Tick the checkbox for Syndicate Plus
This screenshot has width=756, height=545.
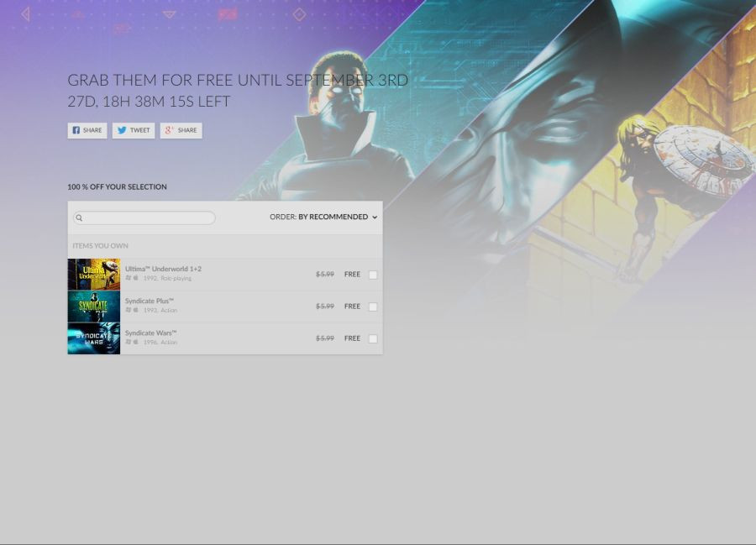[x=373, y=307]
